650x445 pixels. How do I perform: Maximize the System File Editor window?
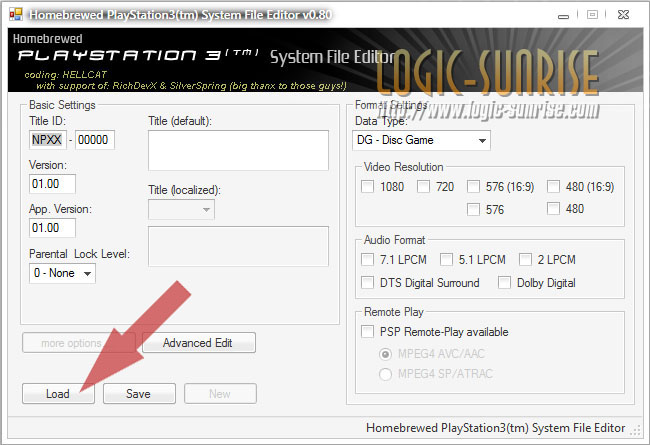(592, 15)
